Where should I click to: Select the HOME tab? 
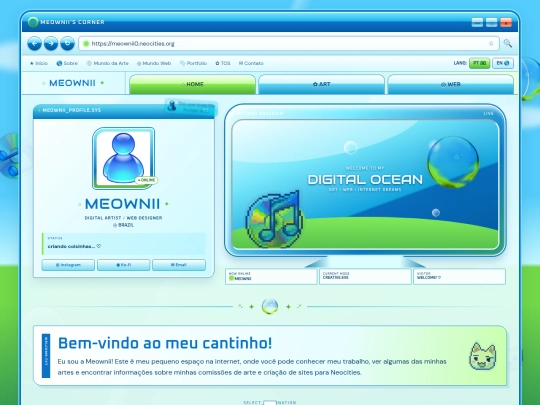(192, 84)
